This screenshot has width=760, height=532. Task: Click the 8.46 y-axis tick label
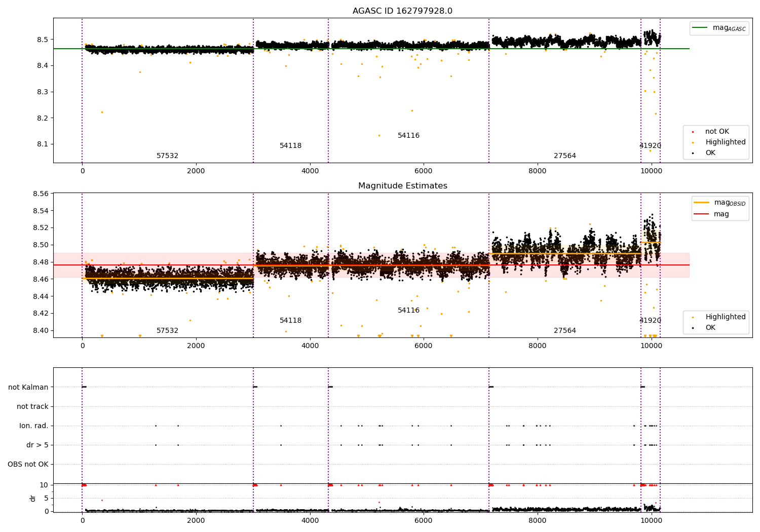41,279
